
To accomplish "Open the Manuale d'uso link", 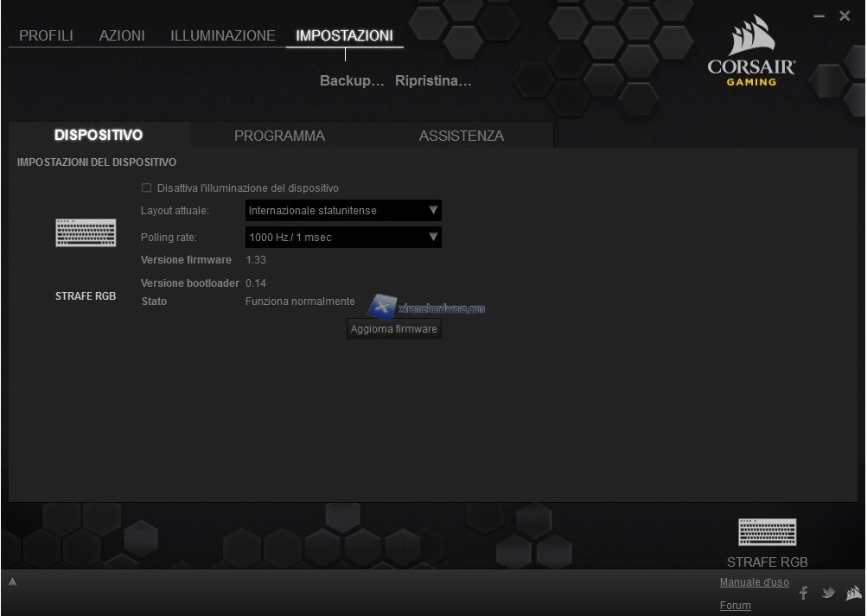I will (x=754, y=582).
